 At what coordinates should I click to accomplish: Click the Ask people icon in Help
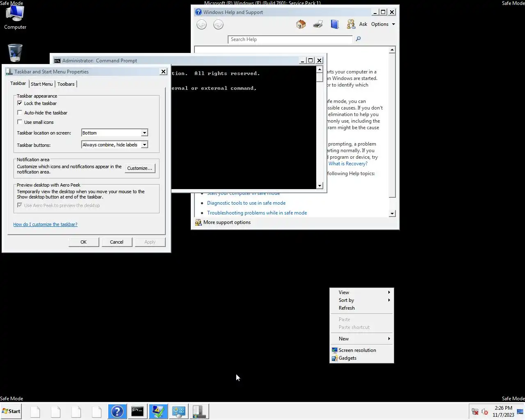(x=351, y=24)
